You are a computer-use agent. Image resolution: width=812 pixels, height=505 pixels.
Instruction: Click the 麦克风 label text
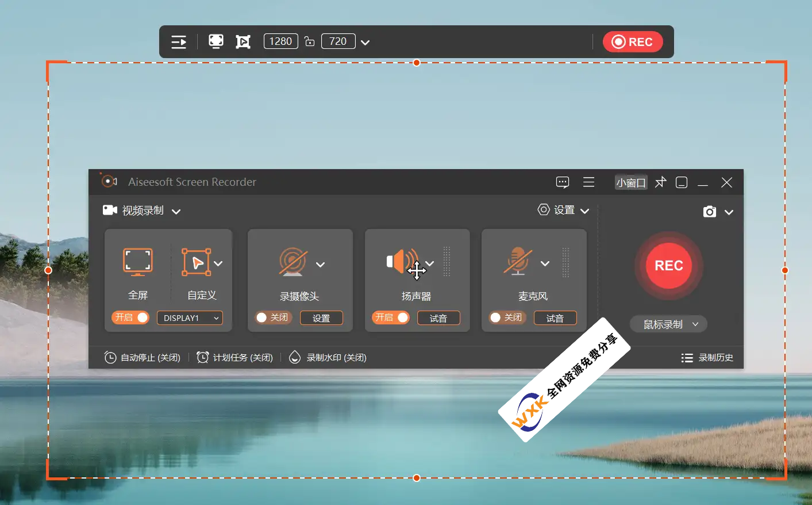pos(533,296)
